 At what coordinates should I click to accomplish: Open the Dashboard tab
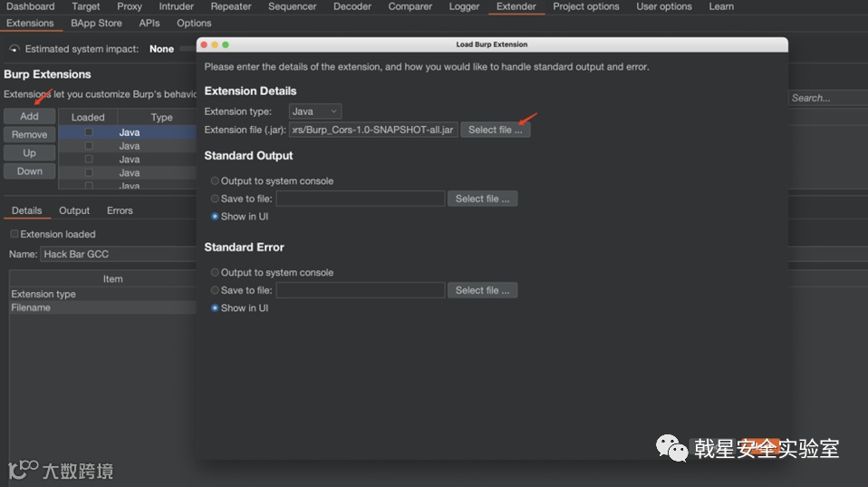tap(31, 6)
